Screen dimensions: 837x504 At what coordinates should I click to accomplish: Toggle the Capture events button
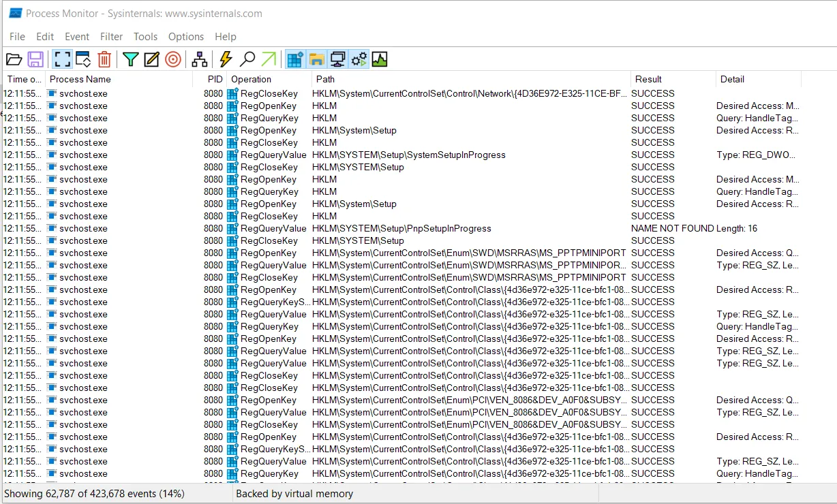click(x=62, y=60)
